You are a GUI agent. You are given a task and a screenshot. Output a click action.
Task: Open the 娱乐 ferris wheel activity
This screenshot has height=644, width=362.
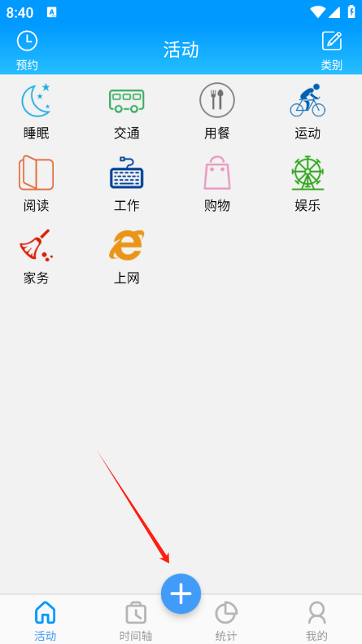tap(307, 173)
